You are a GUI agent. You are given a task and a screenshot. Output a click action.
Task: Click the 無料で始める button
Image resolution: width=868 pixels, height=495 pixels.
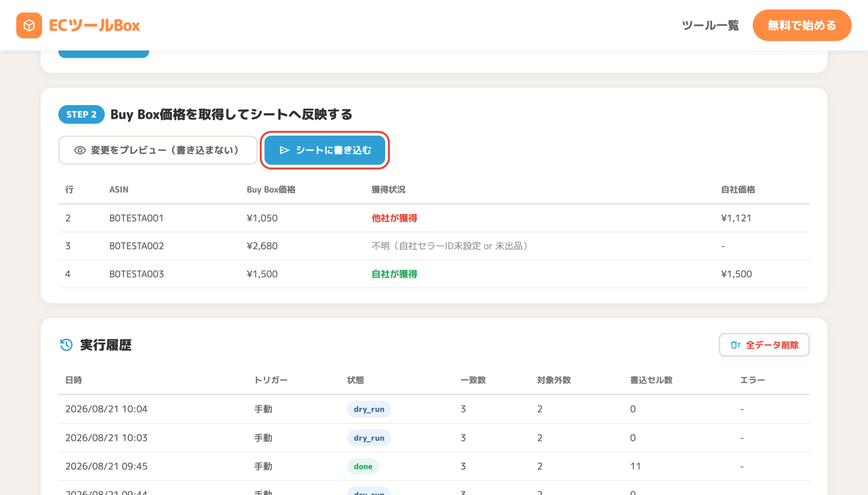[802, 25]
